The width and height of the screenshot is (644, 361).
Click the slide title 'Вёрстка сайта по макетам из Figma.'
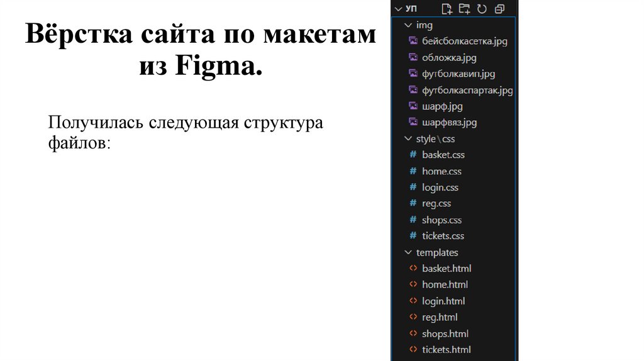tap(201, 49)
